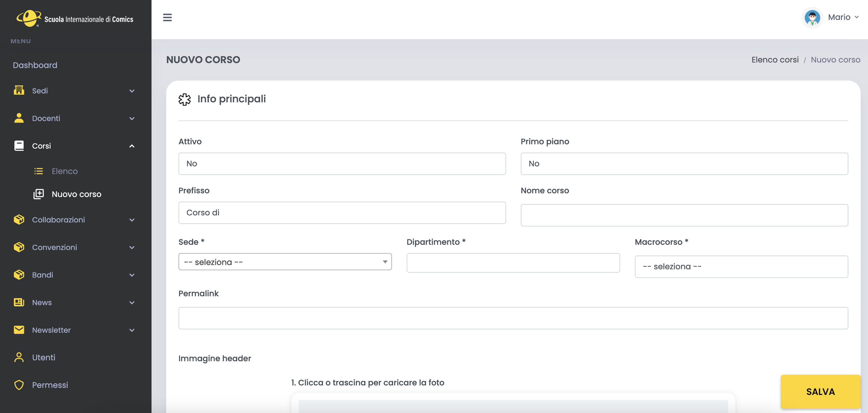Open the Utenti section
Viewport: 868px width, 413px height.
point(44,357)
